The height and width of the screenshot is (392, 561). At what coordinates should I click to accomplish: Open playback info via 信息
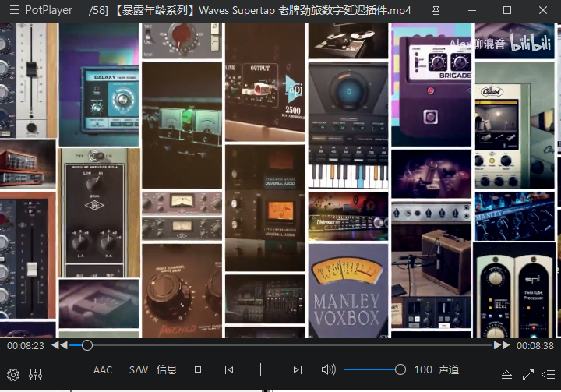point(167,370)
